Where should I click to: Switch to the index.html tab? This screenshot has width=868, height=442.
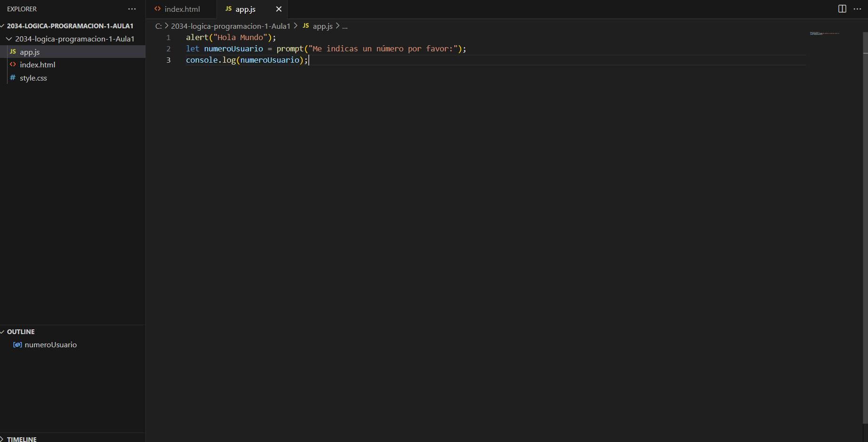point(181,9)
